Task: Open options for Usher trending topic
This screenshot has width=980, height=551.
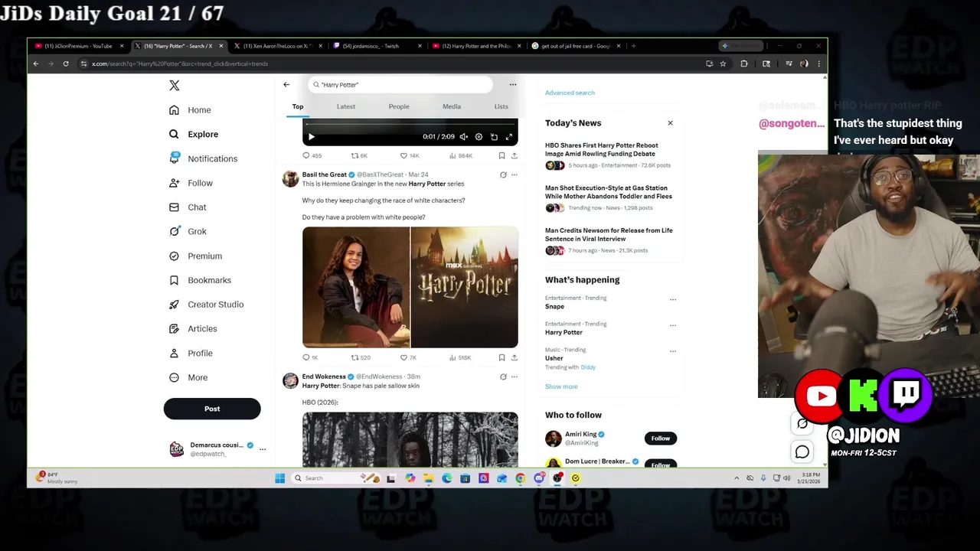Action: 673,351
